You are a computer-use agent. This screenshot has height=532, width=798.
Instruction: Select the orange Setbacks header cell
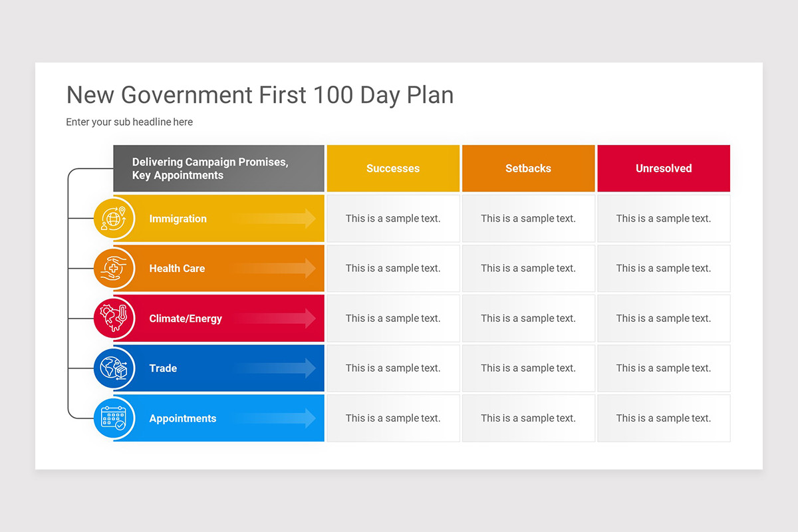pos(528,168)
